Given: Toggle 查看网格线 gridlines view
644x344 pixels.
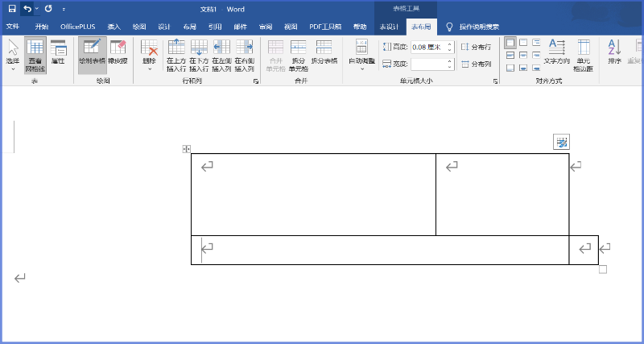Looking at the screenshot, I should pos(35,56).
